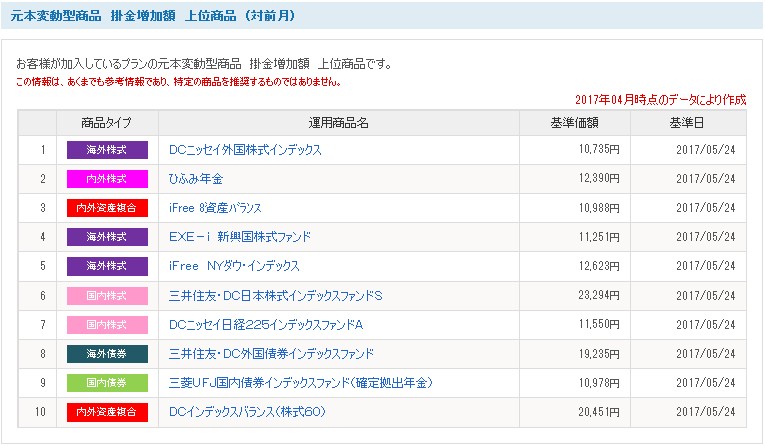The width and height of the screenshot is (765, 446).
Task: Click rank number 10 cell
Action: pos(40,412)
